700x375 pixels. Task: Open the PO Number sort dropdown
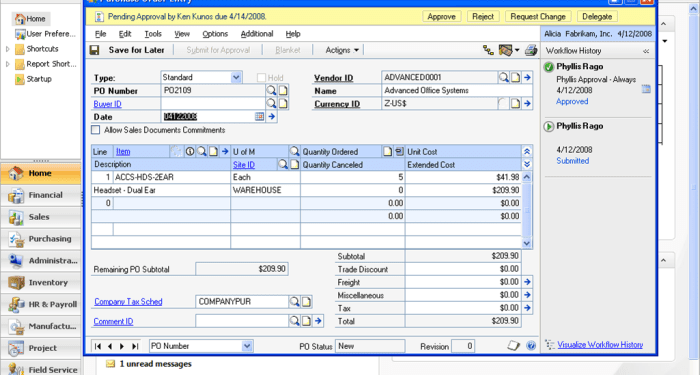[x=247, y=346]
